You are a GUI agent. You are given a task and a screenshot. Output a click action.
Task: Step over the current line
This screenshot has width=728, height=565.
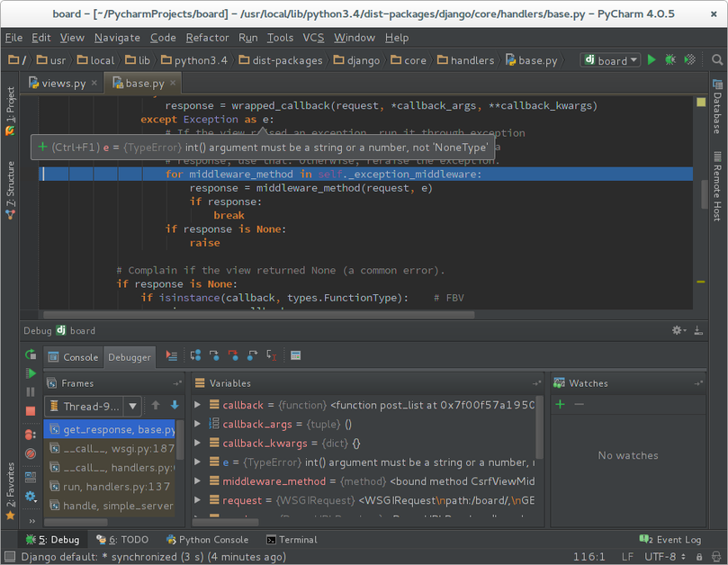[195, 356]
